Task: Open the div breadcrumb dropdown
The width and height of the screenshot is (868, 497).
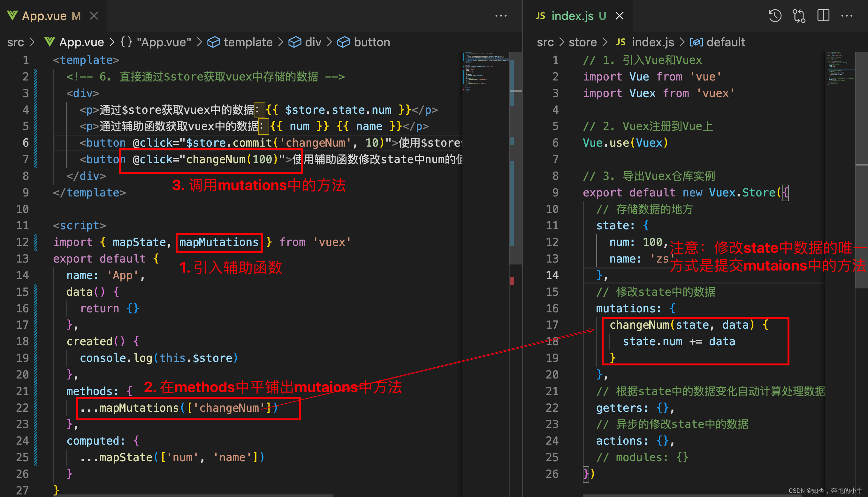Action: [313, 42]
